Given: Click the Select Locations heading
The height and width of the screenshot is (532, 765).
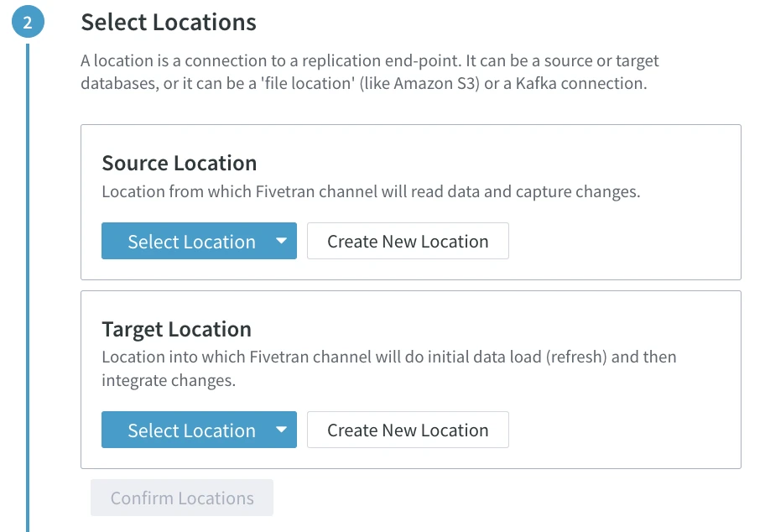Looking at the screenshot, I should [x=168, y=22].
